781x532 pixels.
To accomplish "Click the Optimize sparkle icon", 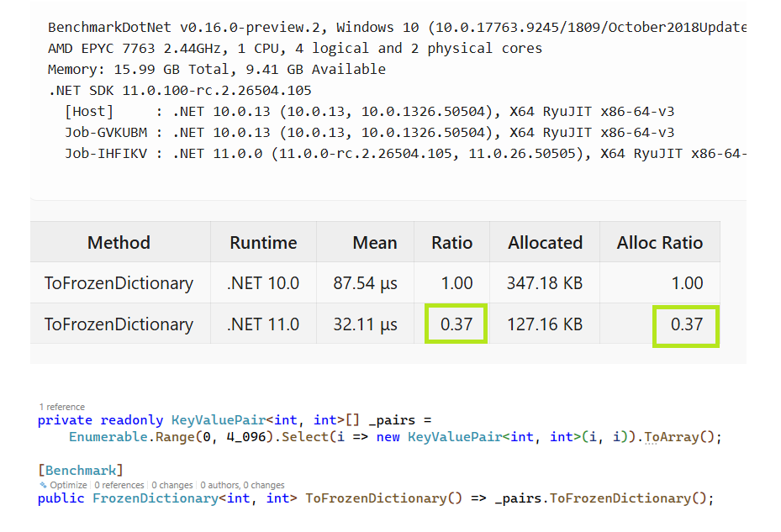I will click(x=43, y=485).
